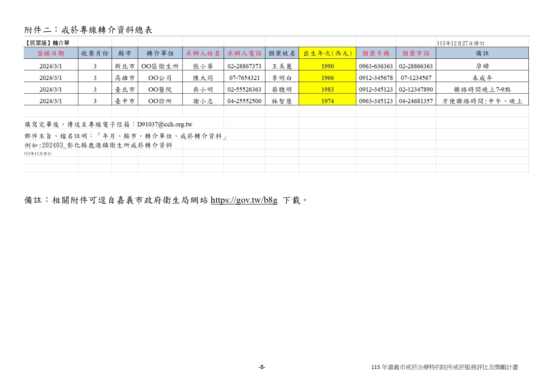The width and height of the screenshot is (555, 392).
Task: Click the D91037@cch.org.tw email address
Action: (x=164, y=124)
